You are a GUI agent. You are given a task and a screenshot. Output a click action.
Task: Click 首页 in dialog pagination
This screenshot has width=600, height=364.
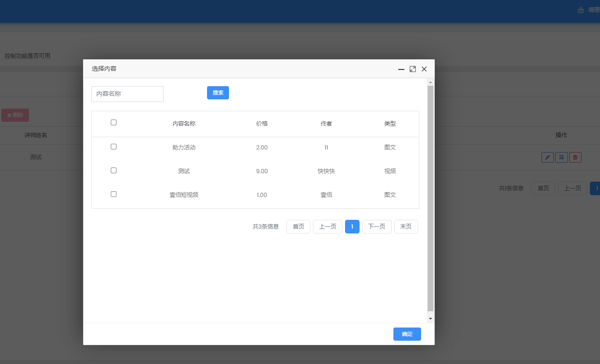298,227
